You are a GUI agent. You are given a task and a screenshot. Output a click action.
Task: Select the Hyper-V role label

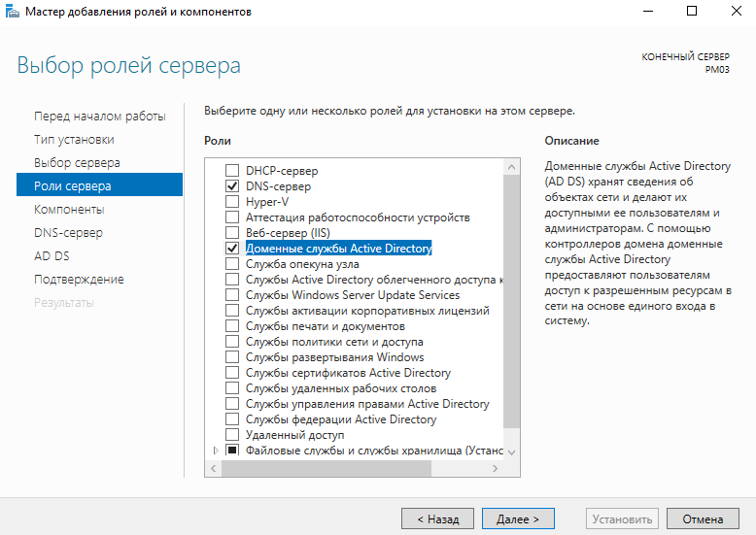pyautogui.click(x=267, y=201)
